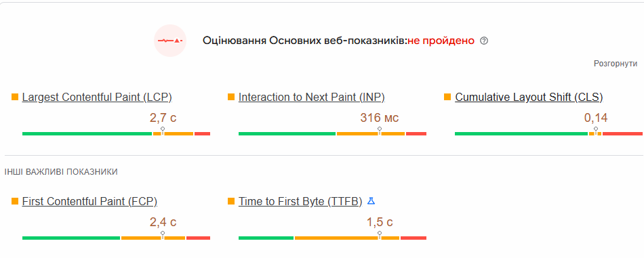Viewport: 644px width, 258px height.
Task: Click the LCP marker pin on bar
Action: click(x=163, y=131)
